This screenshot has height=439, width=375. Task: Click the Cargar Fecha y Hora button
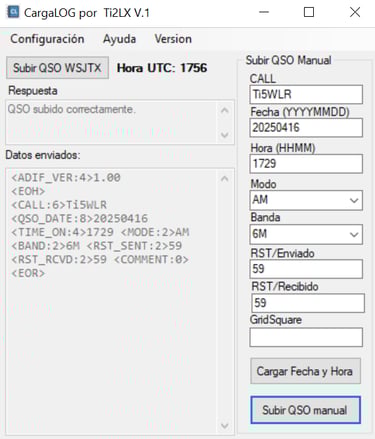tap(305, 371)
